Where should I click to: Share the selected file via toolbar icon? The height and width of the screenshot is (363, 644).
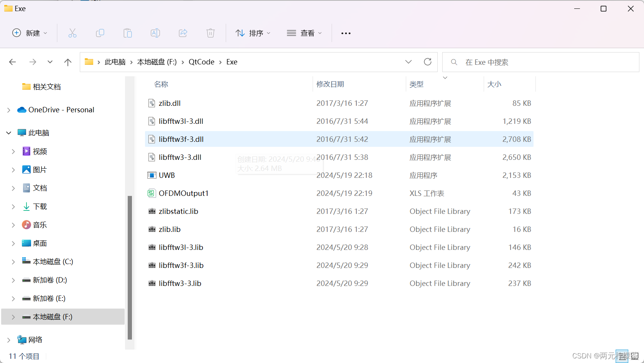[x=183, y=33]
